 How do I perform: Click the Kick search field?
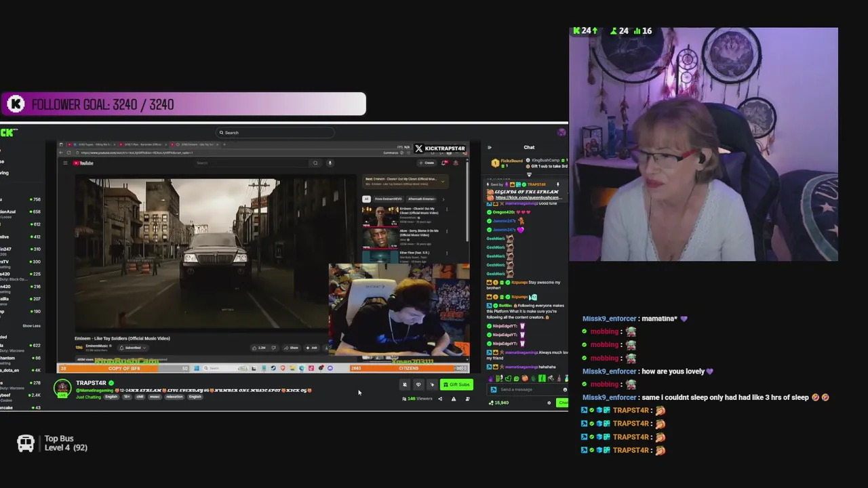pos(275,133)
